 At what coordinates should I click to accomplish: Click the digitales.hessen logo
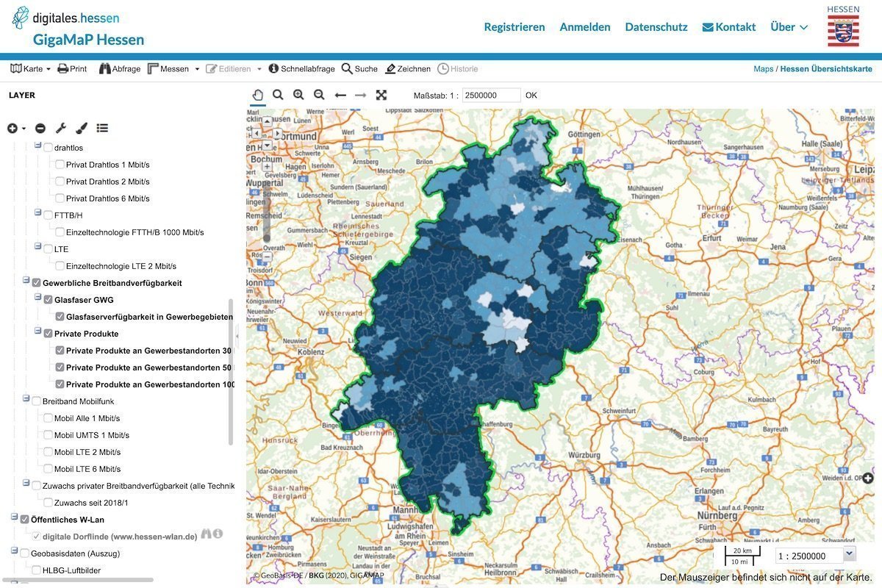[66, 18]
